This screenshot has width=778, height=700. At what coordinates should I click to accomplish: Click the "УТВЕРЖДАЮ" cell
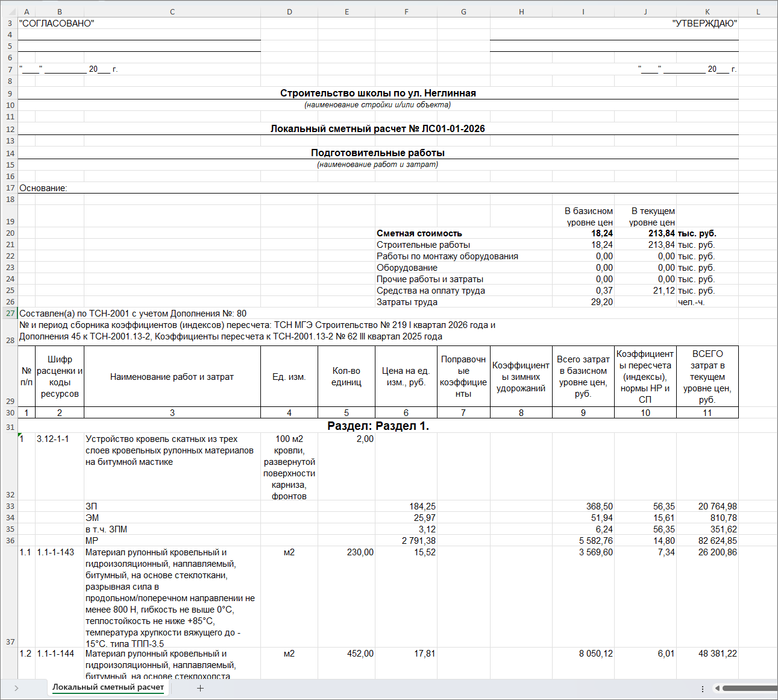(704, 24)
